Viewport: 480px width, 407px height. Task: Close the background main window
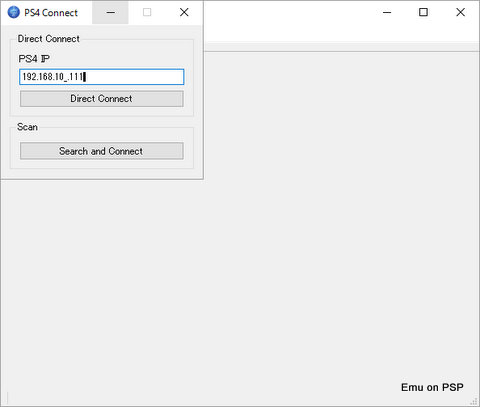click(x=460, y=12)
